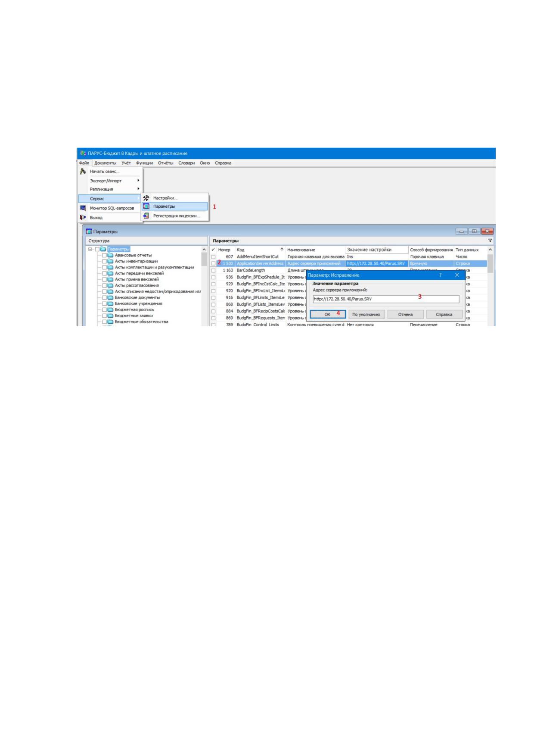Click the up arrow of the parameters table scrollbar
Viewport: 534px width, 756px height.
(490, 250)
